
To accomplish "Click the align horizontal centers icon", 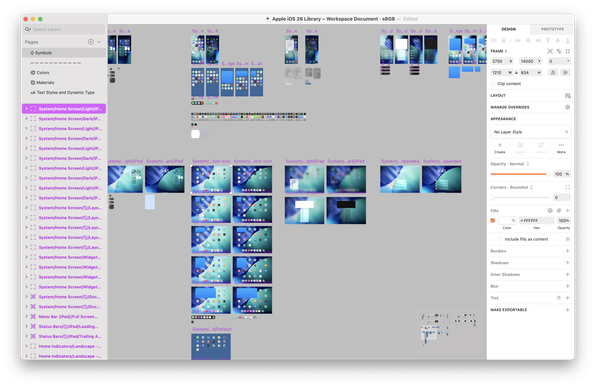I will coord(528,41).
